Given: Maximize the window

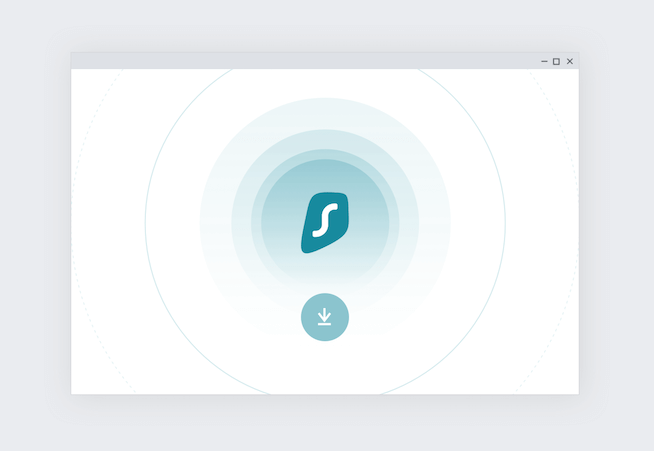Looking at the screenshot, I should pos(556,61).
